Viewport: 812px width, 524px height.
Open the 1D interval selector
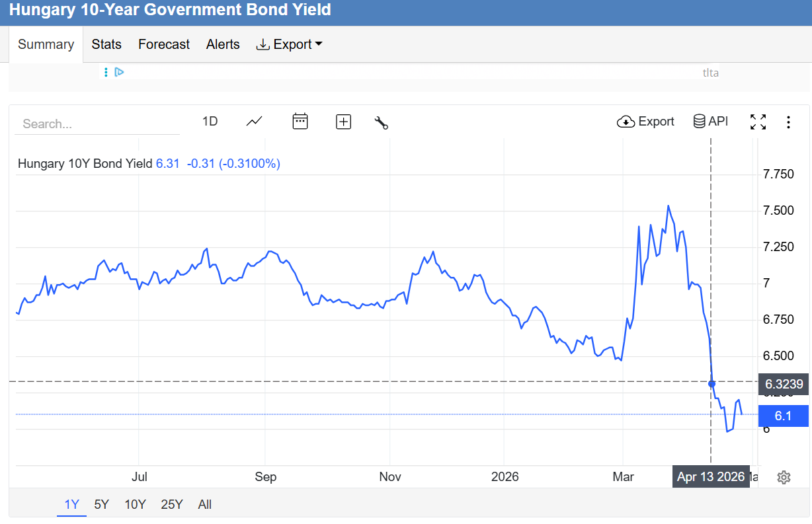pos(210,122)
